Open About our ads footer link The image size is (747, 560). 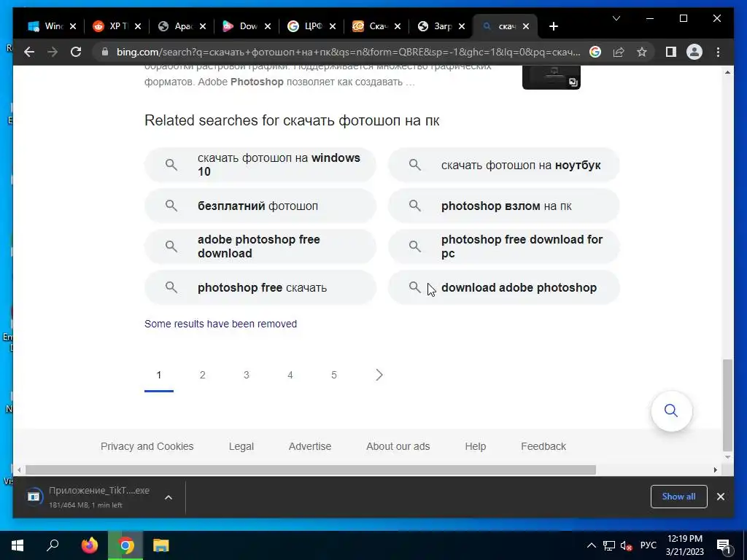[398, 446]
